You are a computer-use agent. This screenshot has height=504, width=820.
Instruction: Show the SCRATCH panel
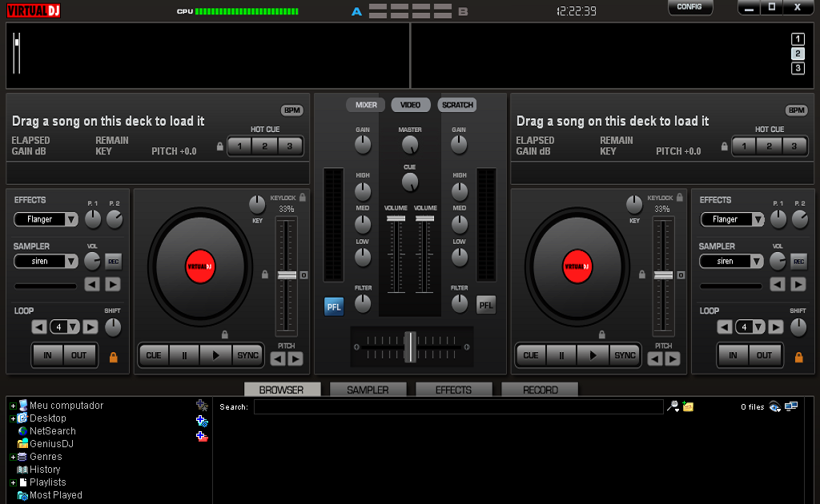(x=457, y=105)
